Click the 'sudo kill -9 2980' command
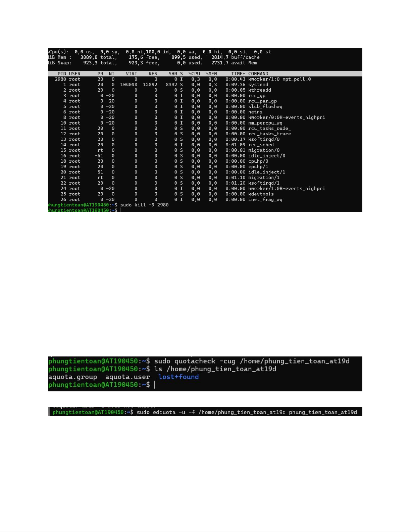Viewport: 411px width, 532px height. pos(144,205)
